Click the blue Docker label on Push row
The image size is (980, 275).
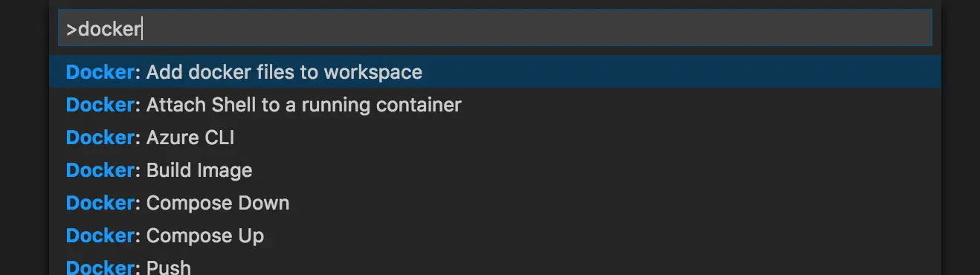100,267
